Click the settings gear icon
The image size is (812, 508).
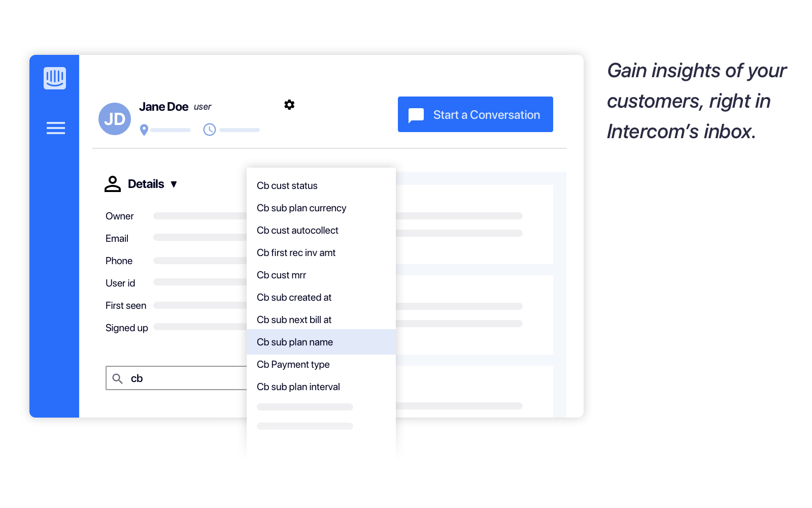pos(289,105)
